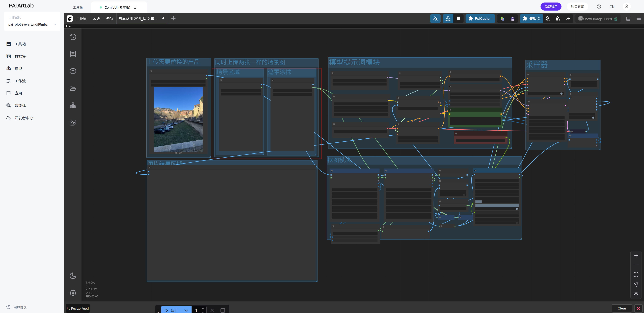Open the image gallery sidebar icon
Viewport: 644px width, 313px height.
pos(73,123)
